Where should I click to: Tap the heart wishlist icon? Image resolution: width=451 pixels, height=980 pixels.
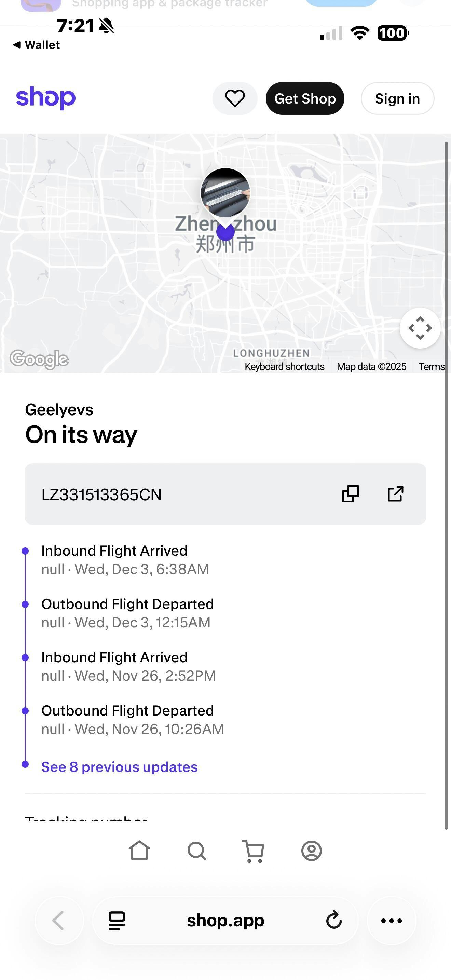235,98
